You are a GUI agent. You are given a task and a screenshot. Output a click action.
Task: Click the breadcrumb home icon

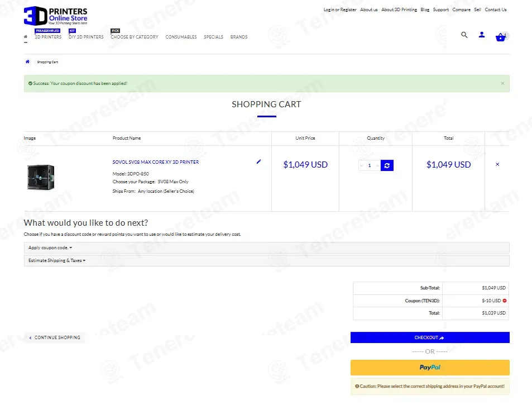pos(27,62)
